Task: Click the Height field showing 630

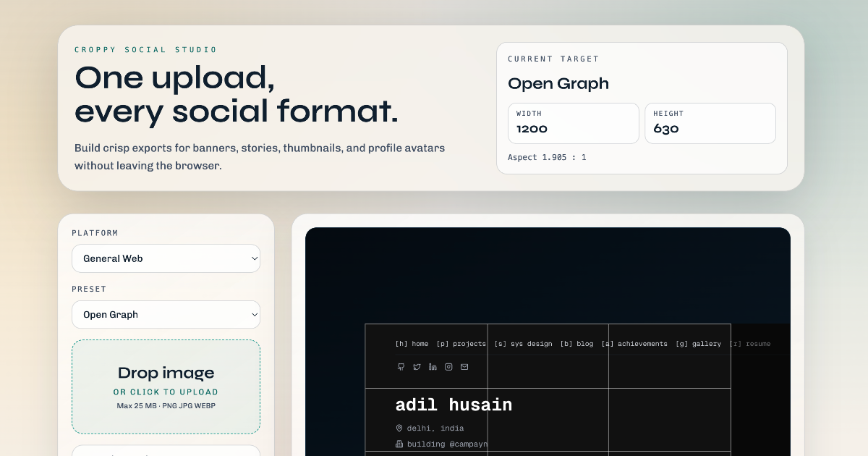Action: pos(710,123)
